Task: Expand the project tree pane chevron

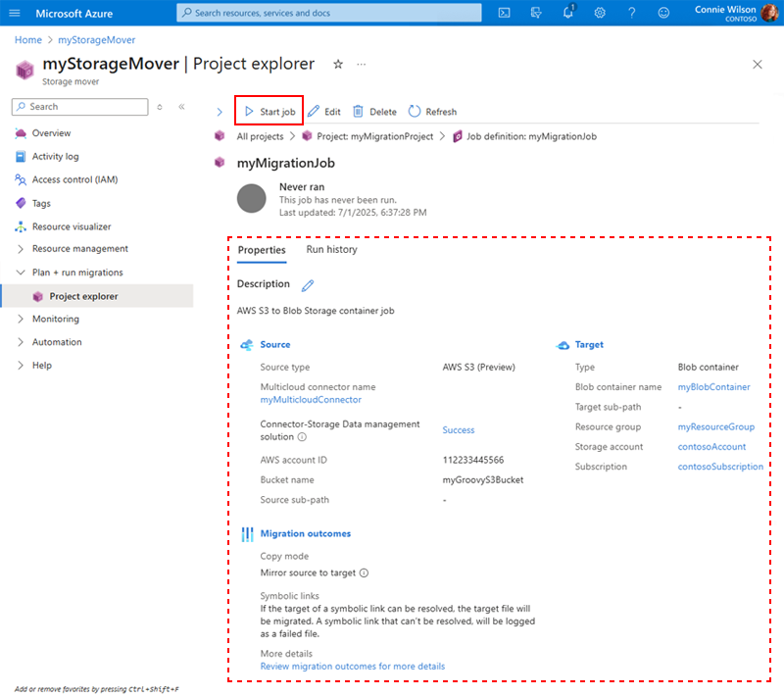Action: point(220,112)
